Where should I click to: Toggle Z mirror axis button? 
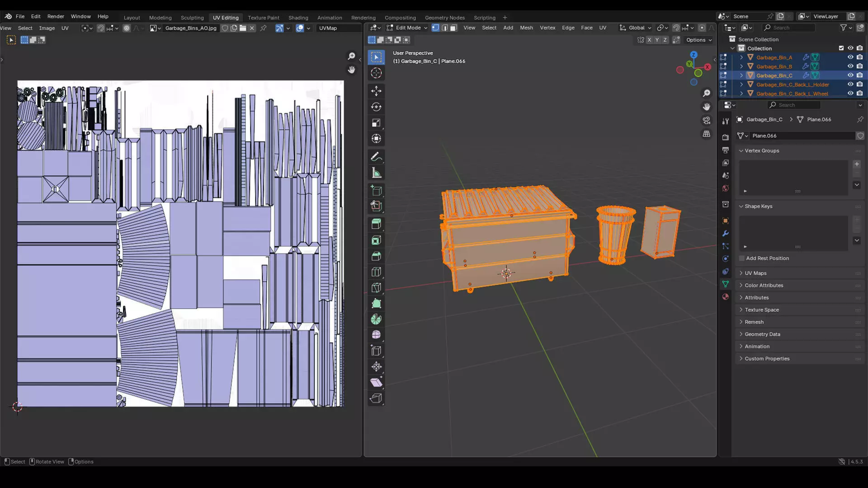[665, 40]
